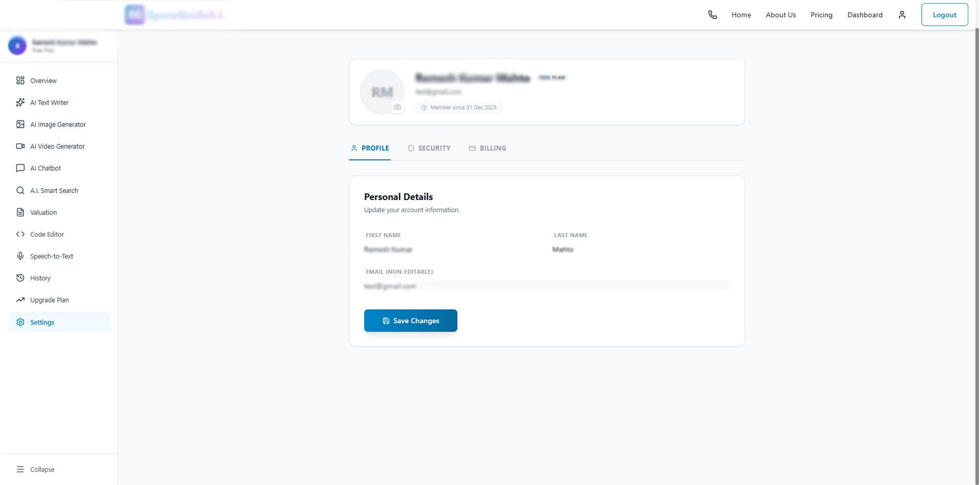
Task: Select the Profile tab
Action: click(370, 148)
